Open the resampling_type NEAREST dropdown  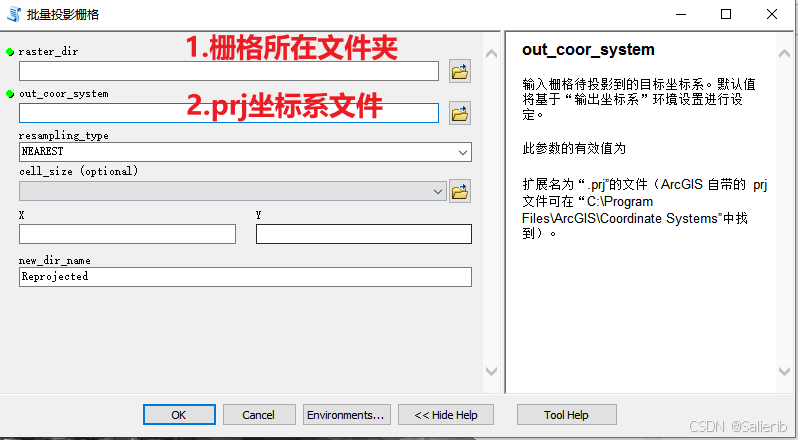245,152
